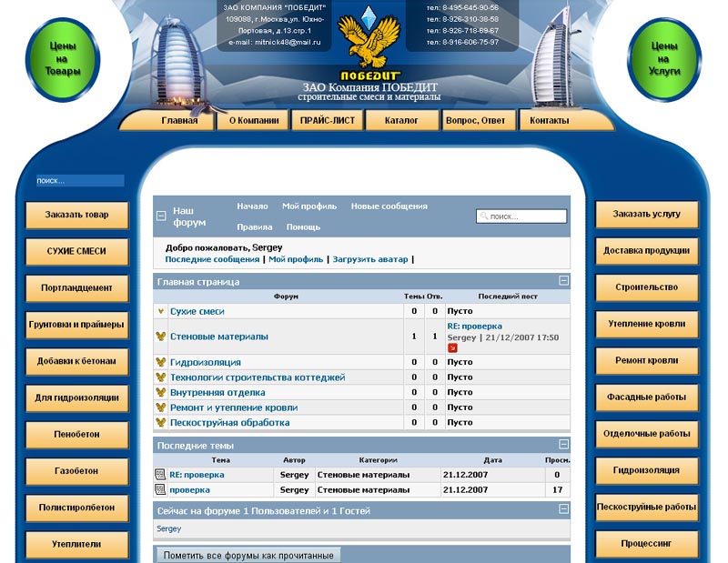The width and height of the screenshot is (728, 563).
Task: Switch to the "Каталог" tab
Action: point(400,118)
